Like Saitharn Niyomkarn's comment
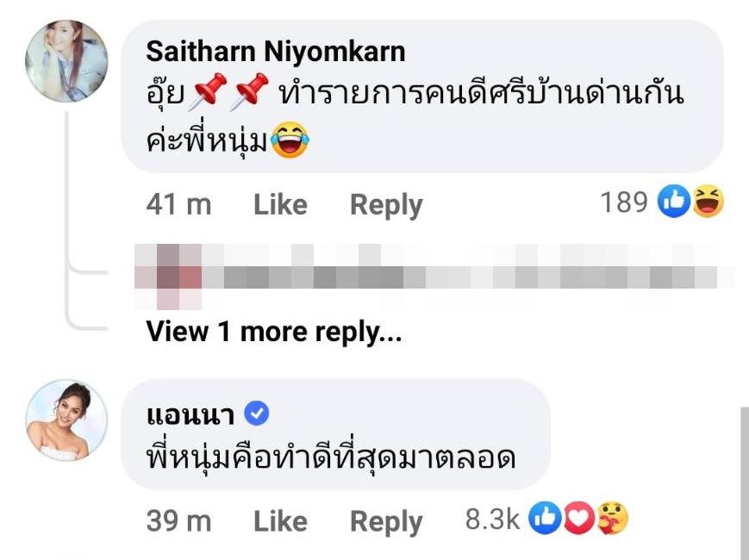This screenshot has height=560, width=749. click(x=280, y=204)
